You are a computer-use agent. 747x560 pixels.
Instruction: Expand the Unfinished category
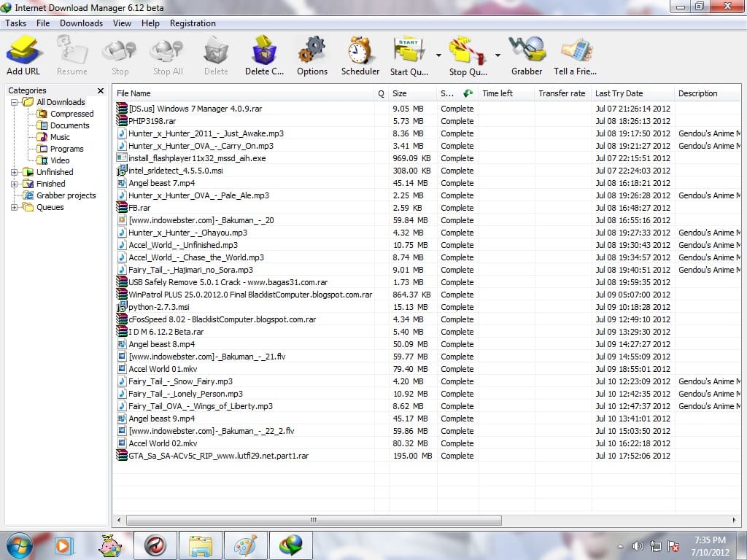pos(15,172)
